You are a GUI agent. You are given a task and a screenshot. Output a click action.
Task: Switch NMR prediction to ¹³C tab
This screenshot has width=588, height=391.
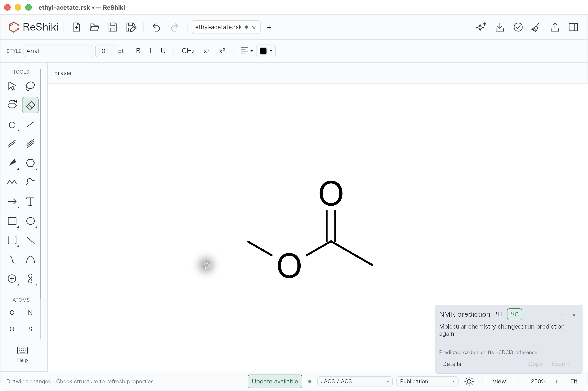514,314
